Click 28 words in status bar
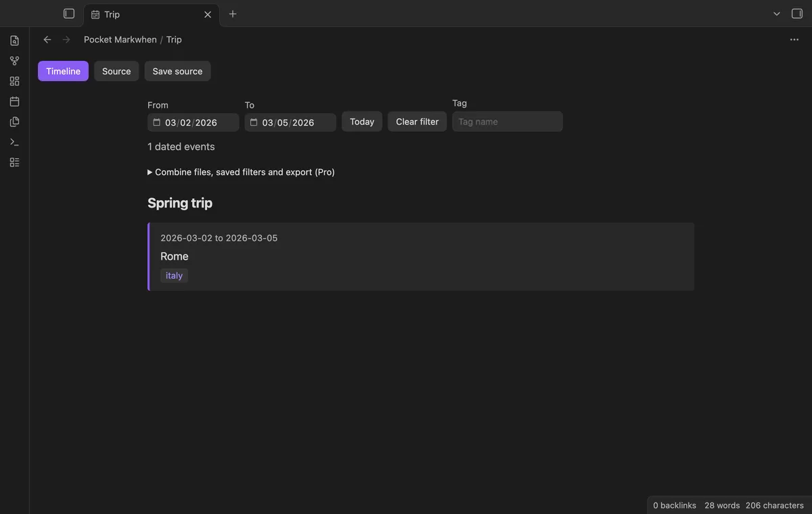812x514 pixels. click(722, 505)
